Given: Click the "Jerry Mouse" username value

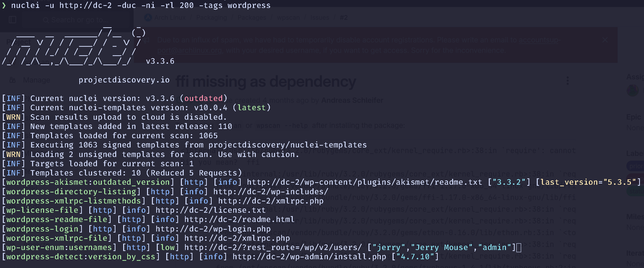Looking at the screenshot, I should pos(442,247).
